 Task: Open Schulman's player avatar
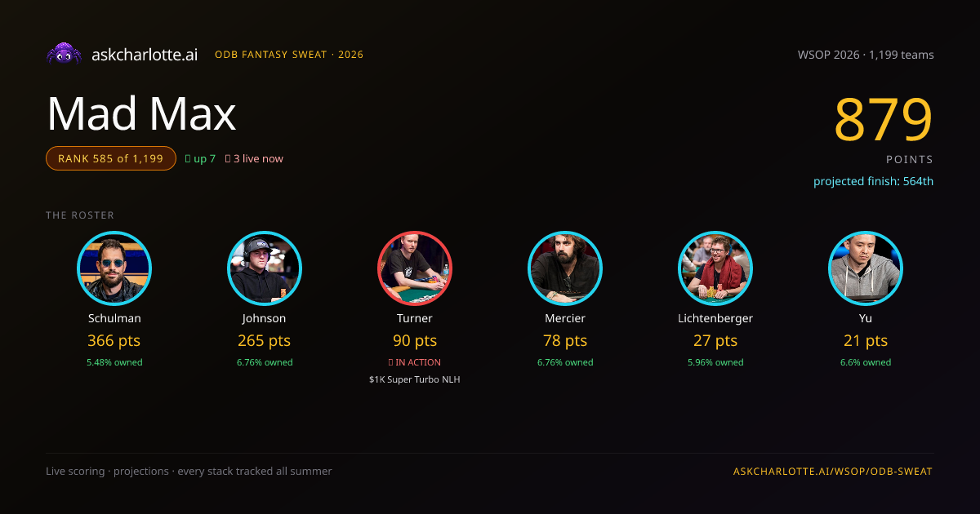pyautogui.click(x=114, y=268)
